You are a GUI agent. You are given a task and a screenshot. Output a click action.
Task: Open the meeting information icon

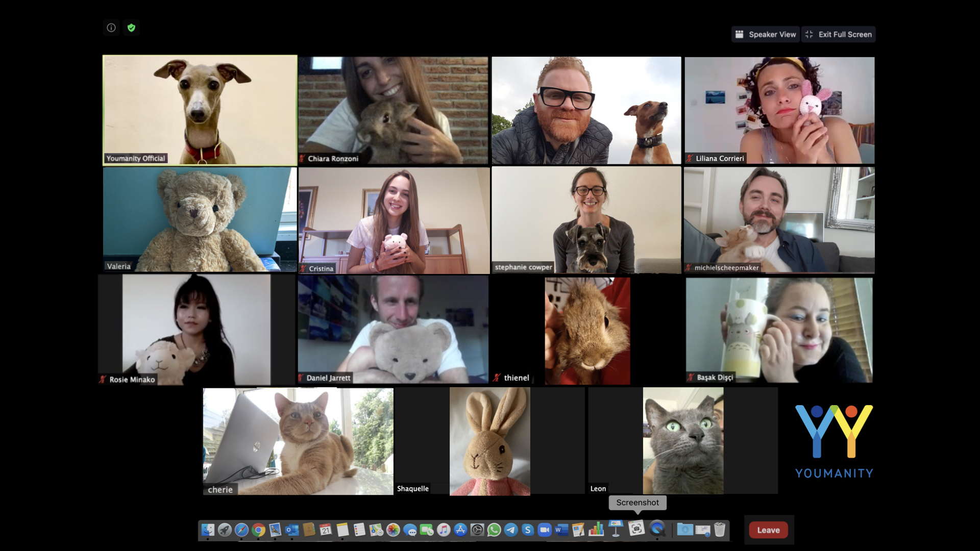pyautogui.click(x=111, y=28)
